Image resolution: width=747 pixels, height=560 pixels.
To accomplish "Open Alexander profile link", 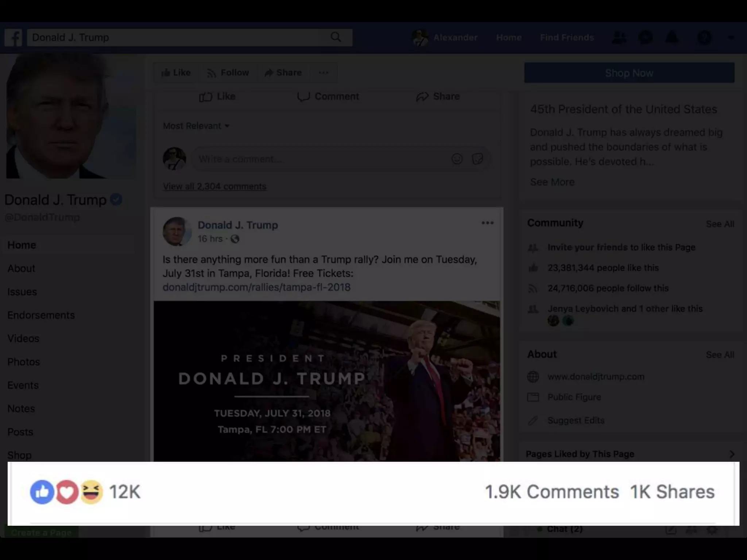I will (455, 38).
